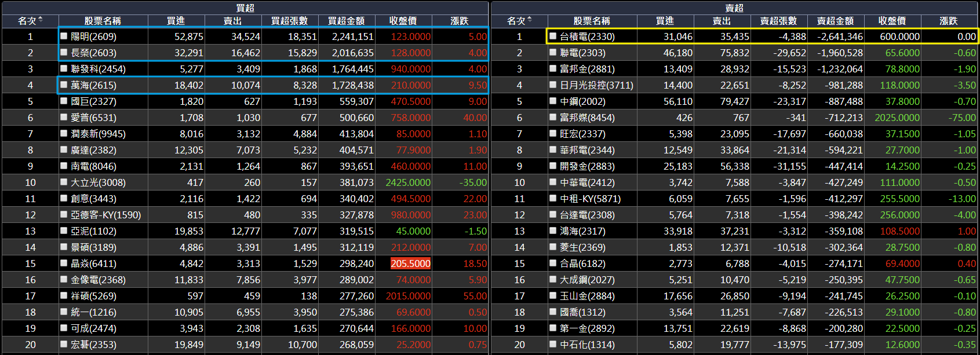Tick the checkbox beside 陽明(2609)
Screen dimensions: 980x355
pos(64,36)
